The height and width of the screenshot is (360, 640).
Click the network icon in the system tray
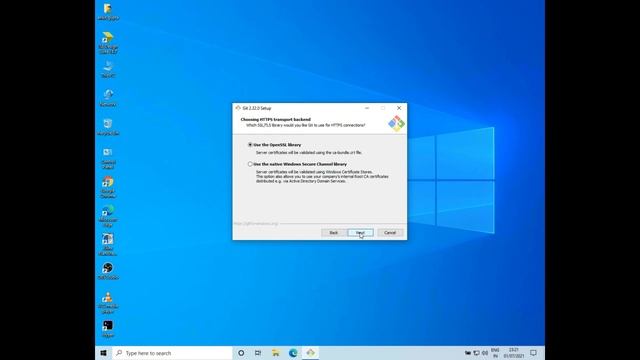pyautogui.click(x=476, y=353)
